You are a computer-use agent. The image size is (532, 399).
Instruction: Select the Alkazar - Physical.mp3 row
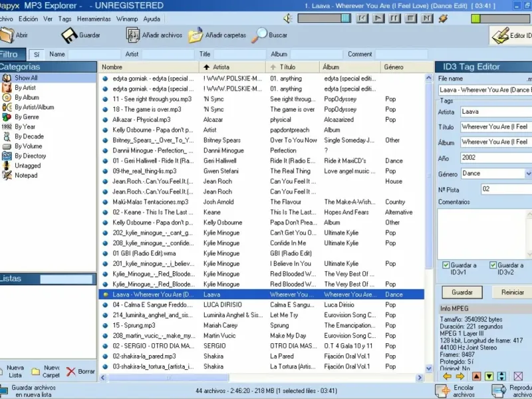pos(261,120)
